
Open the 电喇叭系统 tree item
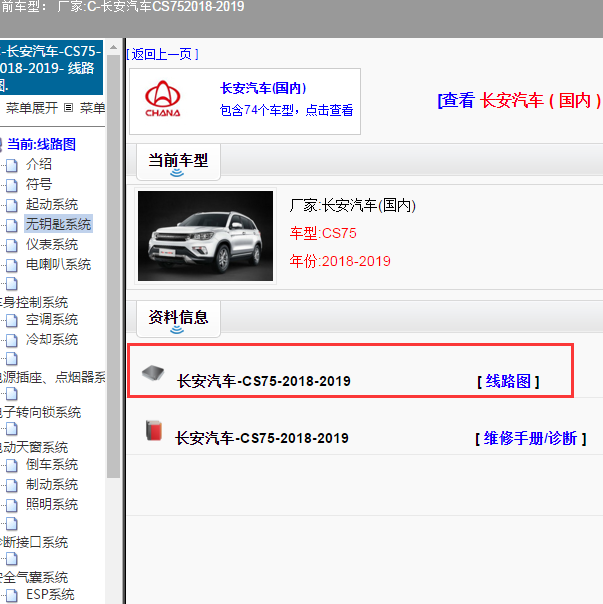point(58,265)
